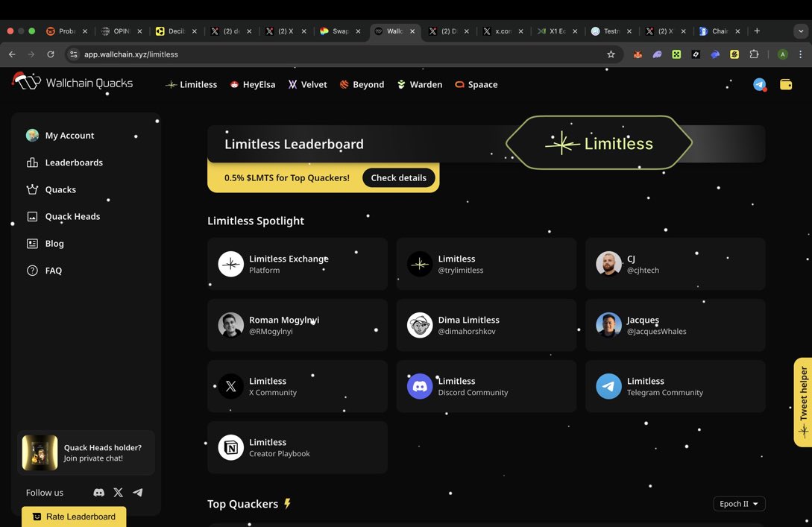The width and height of the screenshot is (812, 527).
Task: Click the "@RMogylnyi" handle text
Action: [x=271, y=331]
